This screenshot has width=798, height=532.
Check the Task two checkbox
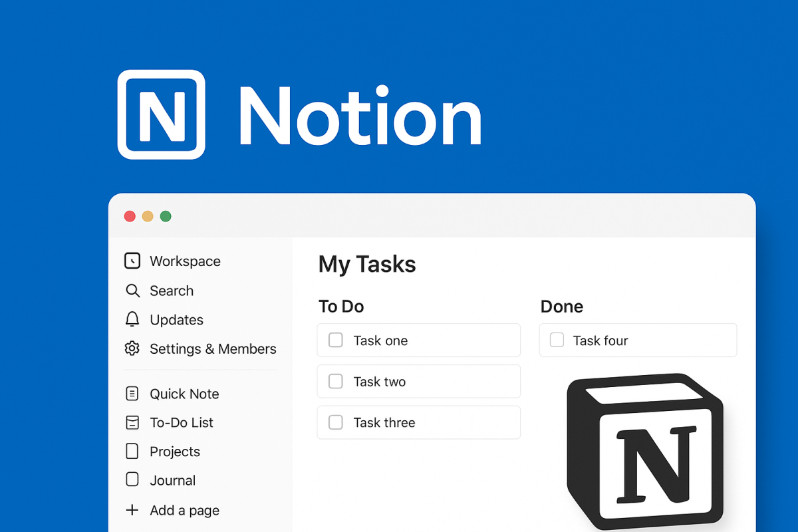click(336, 382)
